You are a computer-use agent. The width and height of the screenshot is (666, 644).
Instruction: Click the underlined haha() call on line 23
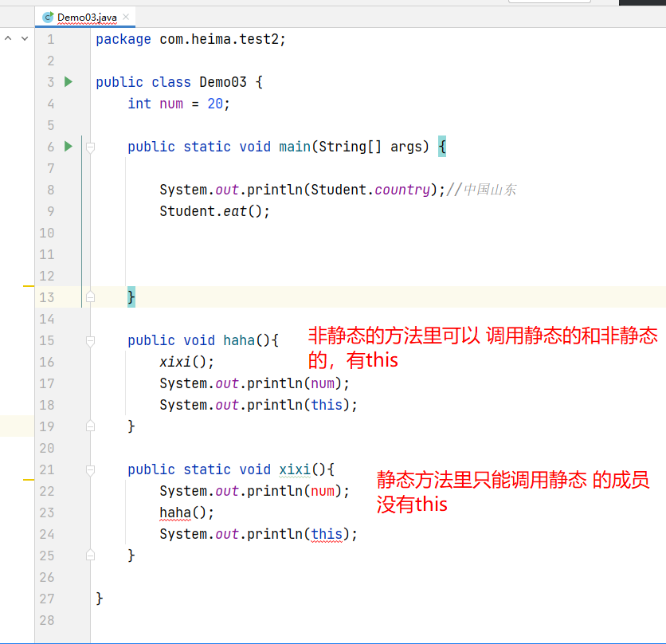pos(174,512)
